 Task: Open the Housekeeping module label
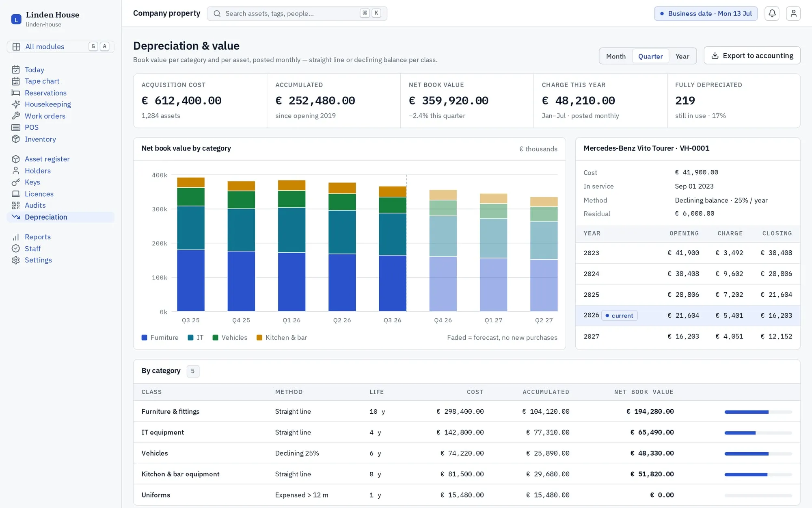click(x=48, y=104)
